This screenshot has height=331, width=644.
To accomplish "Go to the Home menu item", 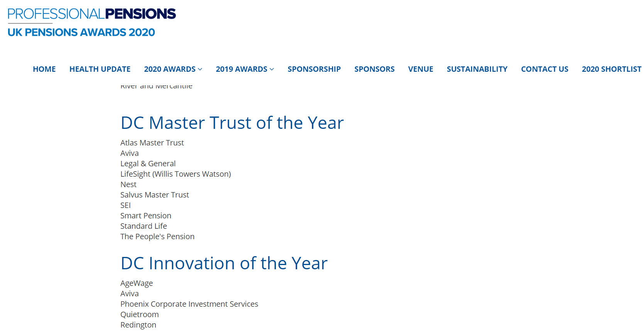I will click(44, 69).
